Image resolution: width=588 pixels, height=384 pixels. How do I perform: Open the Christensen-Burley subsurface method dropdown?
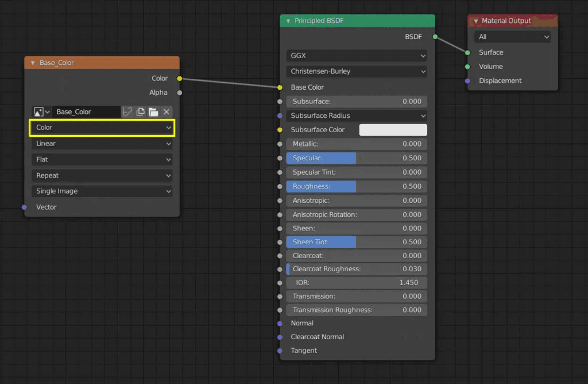[x=357, y=71]
